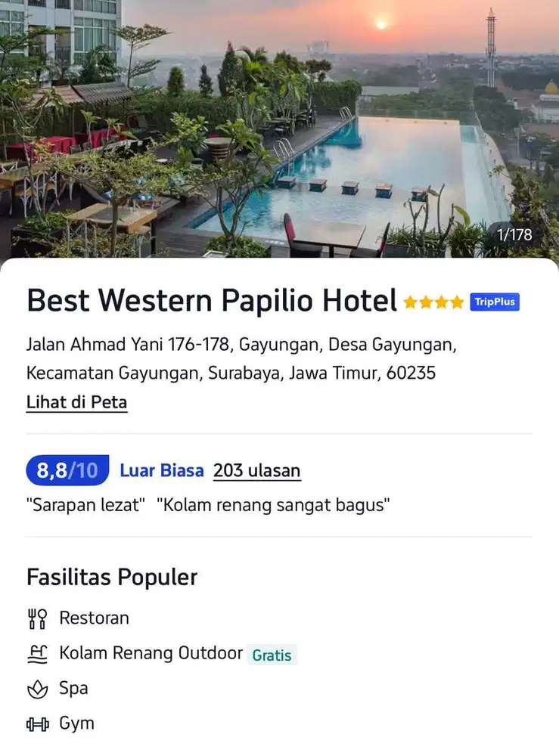Tap the 1/178 photo counter
The height and width of the screenshot is (756, 559).
514,235
